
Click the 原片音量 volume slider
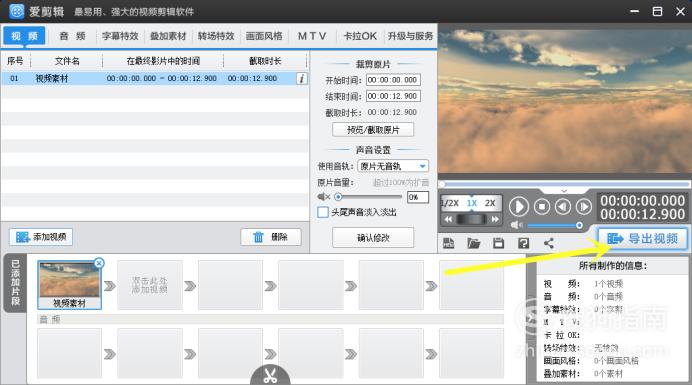pyautogui.click(x=369, y=197)
